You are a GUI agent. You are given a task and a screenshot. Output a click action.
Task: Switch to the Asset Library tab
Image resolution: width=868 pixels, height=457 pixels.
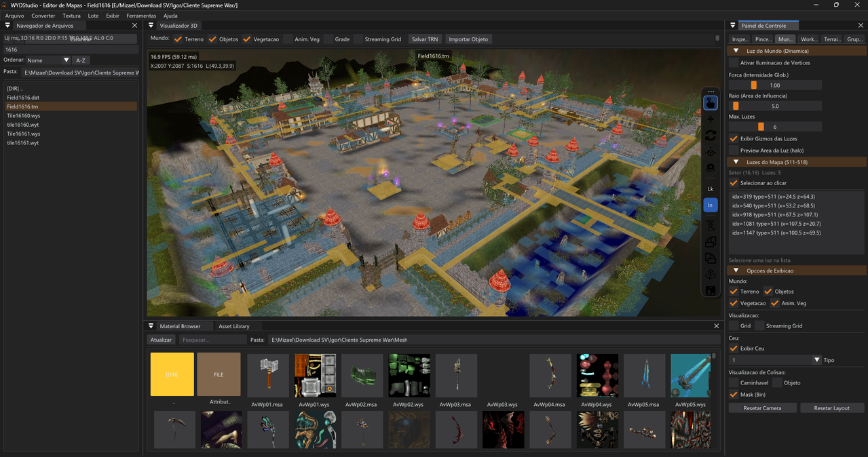234,326
